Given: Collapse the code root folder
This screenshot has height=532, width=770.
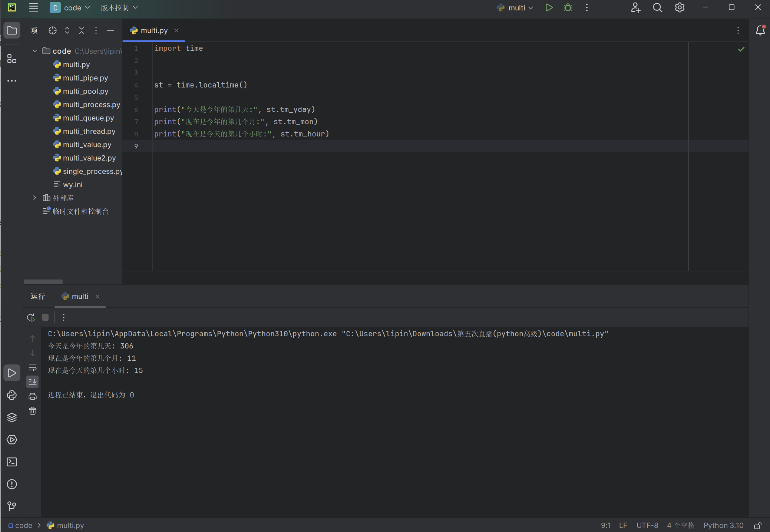Looking at the screenshot, I should [35, 51].
